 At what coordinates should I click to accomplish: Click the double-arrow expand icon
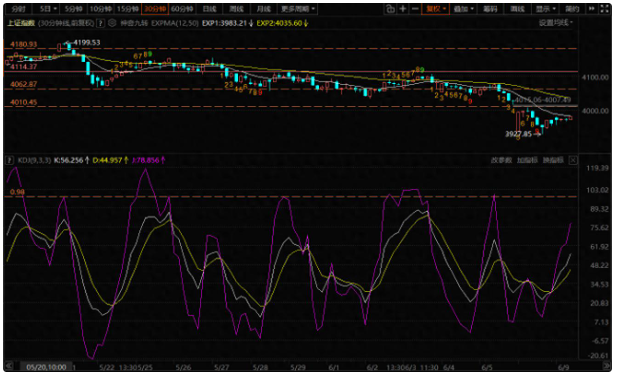tap(592, 9)
